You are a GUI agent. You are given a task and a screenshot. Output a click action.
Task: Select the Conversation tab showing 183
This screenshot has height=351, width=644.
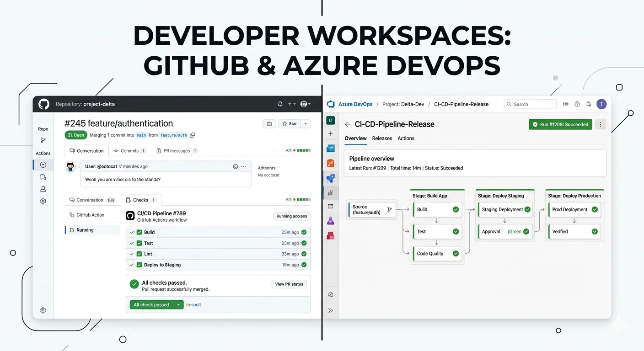click(x=92, y=200)
